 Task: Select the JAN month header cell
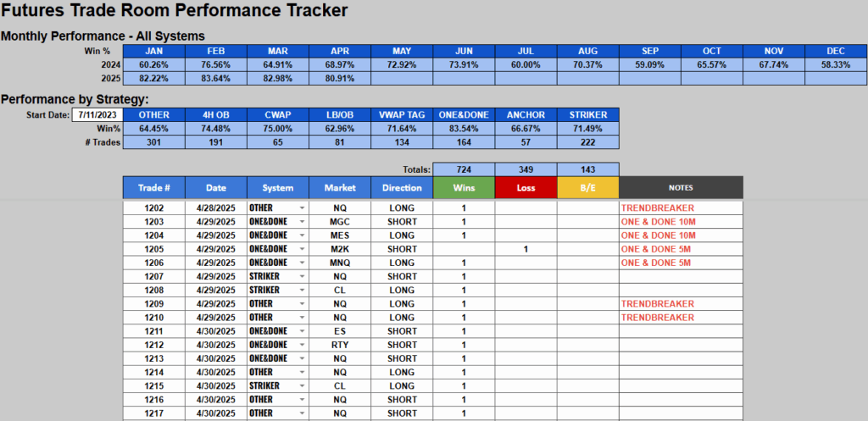point(153,51)
